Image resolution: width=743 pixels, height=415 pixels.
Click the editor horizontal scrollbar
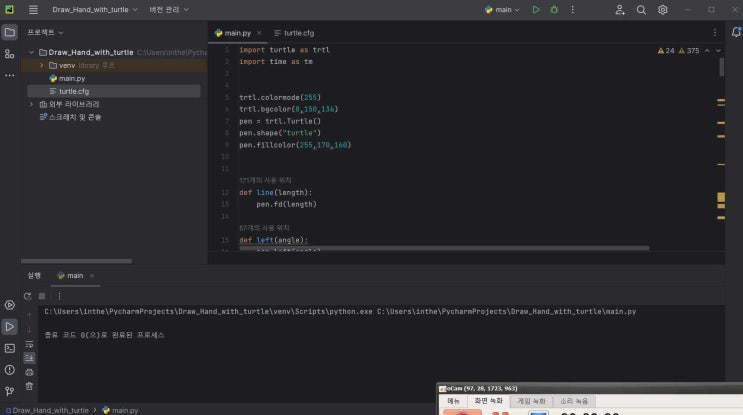point(444,248)
